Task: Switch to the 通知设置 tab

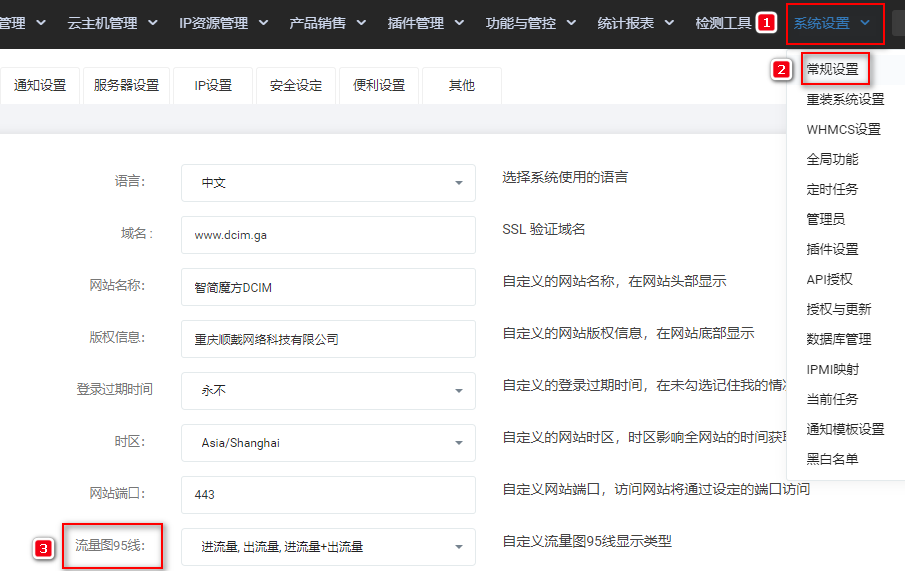Action: 40,85
